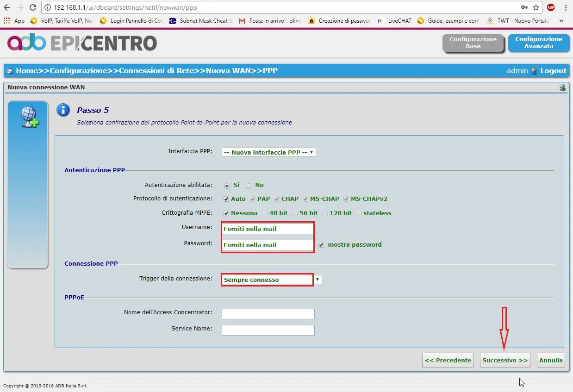Viewport: 573px width, 392px height.
Task: Click the blue info icon beside Passo 5
Action: pyautogui.click(x=62, y=110)
